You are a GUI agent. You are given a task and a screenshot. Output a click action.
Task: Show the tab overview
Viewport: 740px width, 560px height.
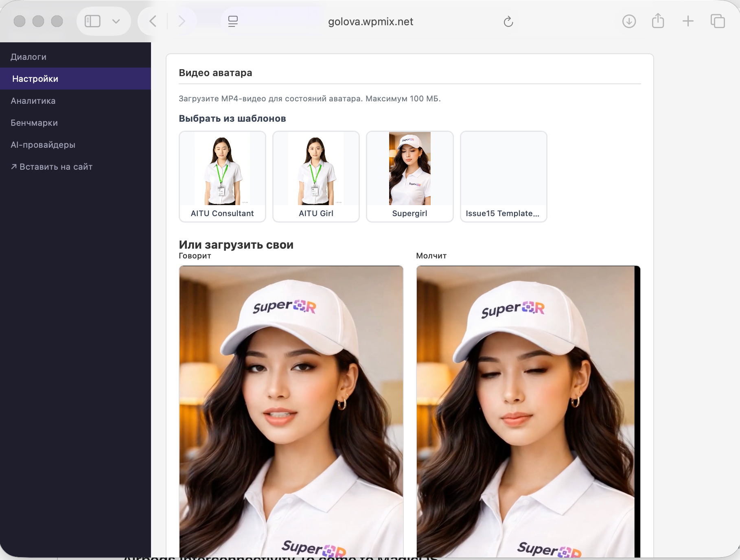point(718,21)
